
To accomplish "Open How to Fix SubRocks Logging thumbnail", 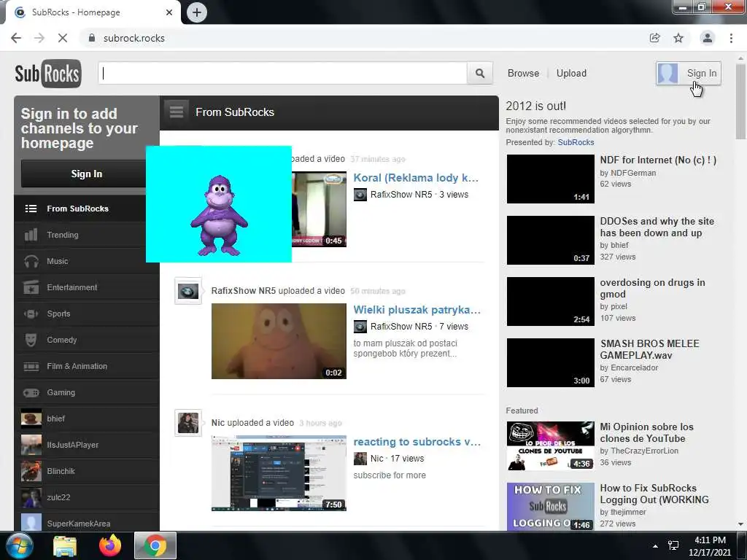I will pyautogui.click(x=550, y=507).
